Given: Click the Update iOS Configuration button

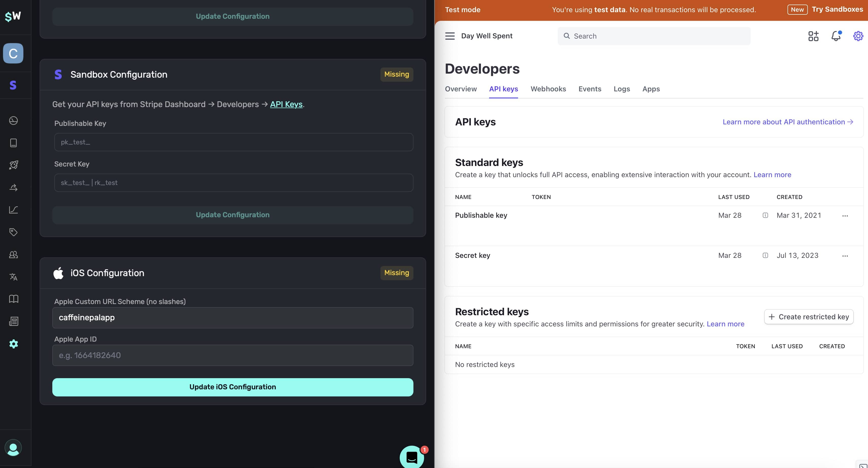Looking at the screenshot, I should pos(233,387).
